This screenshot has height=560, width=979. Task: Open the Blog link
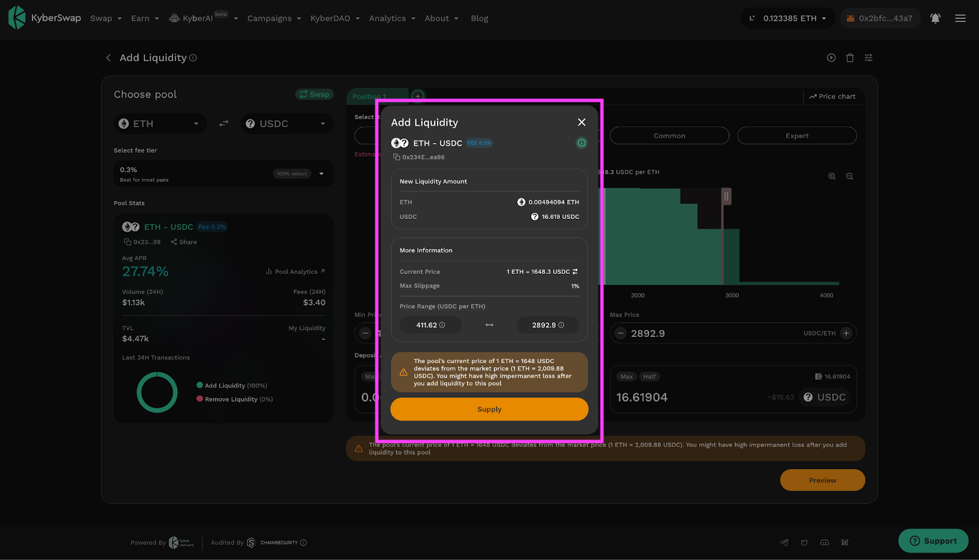(x=480, y=18)
